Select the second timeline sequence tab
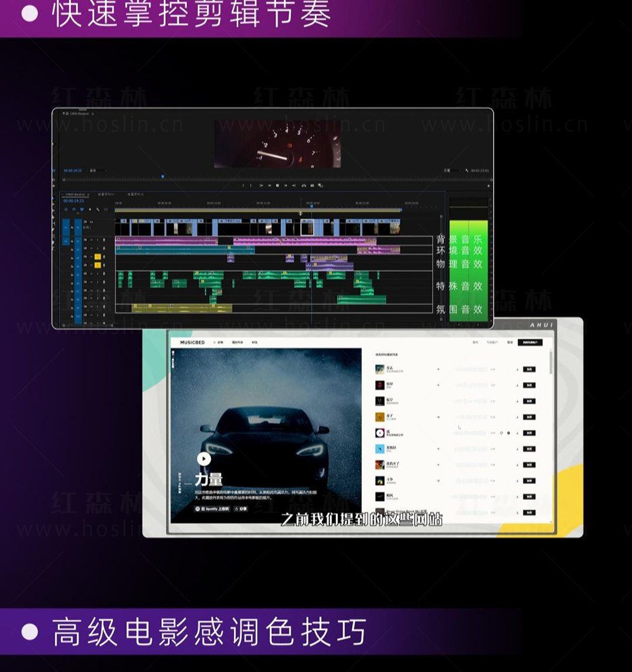The width and height of the screenshot is (632, 672). point(107,194)
